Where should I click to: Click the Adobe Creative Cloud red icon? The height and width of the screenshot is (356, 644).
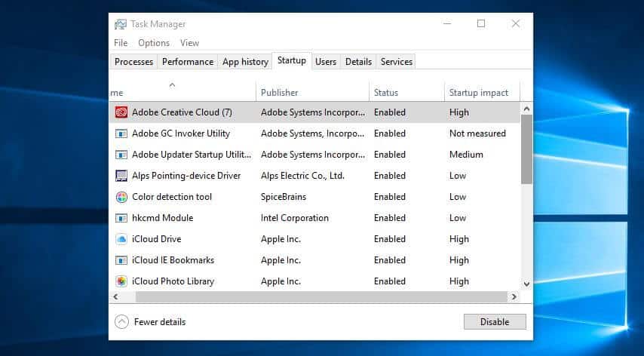[x=121, y=112]
